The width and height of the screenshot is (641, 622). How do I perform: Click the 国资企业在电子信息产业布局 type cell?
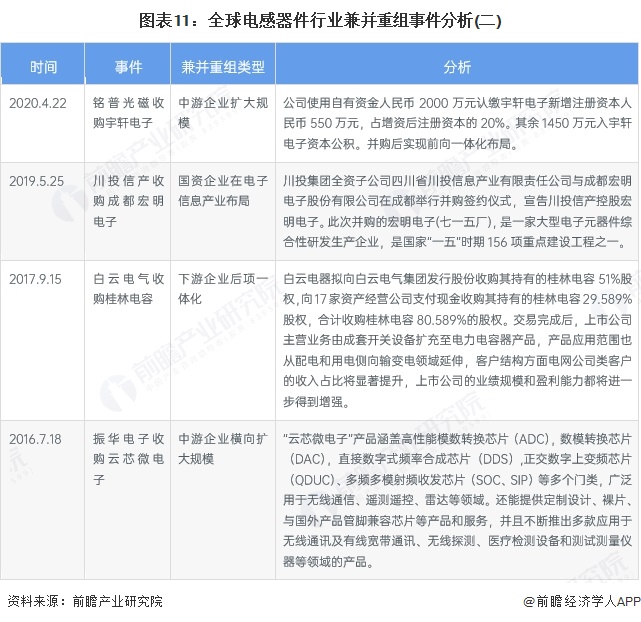pyautogui.click(x=222, y=193)
